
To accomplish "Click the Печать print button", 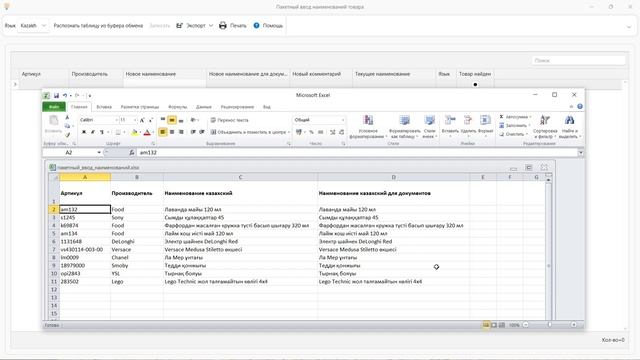I will 233,25.
